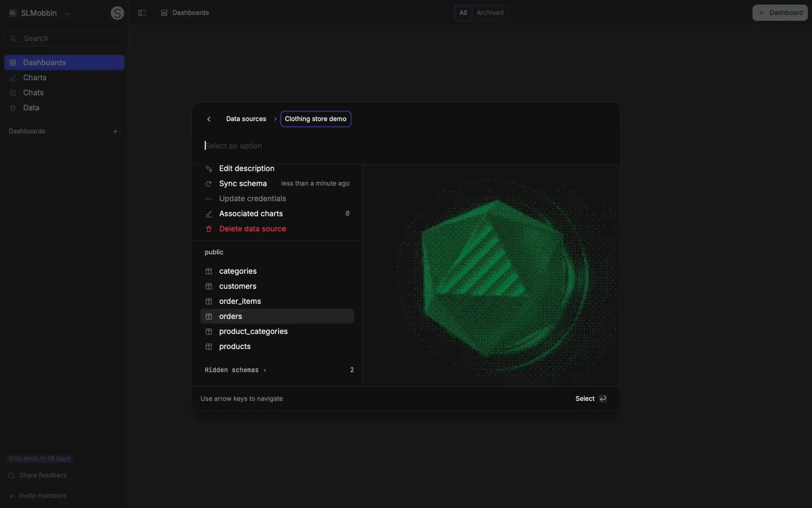Click the pencil icon for Edit description
This screenshot has width=812, height=508.
pyautogui.click(x=208, y=168)
